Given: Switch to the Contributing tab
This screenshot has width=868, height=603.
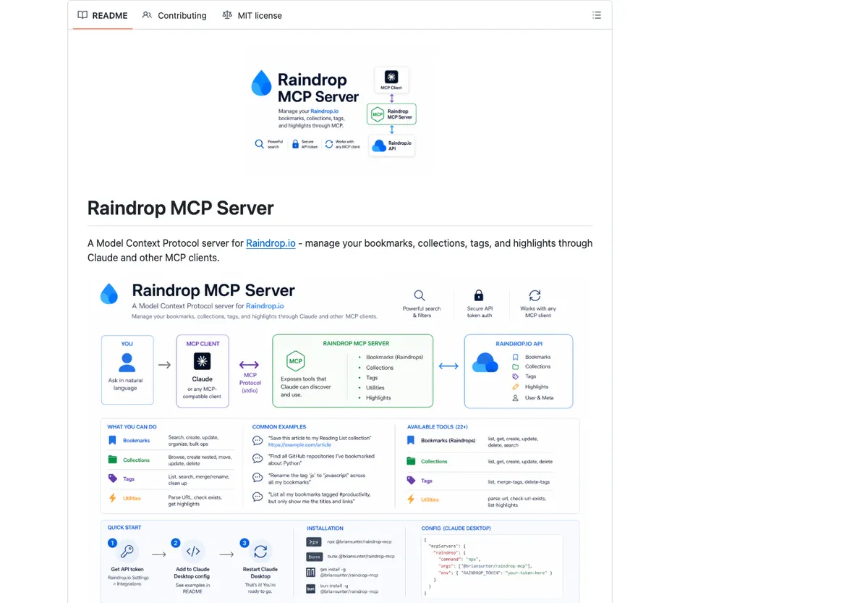Looking at the screenshot, I should coord(174,15).
